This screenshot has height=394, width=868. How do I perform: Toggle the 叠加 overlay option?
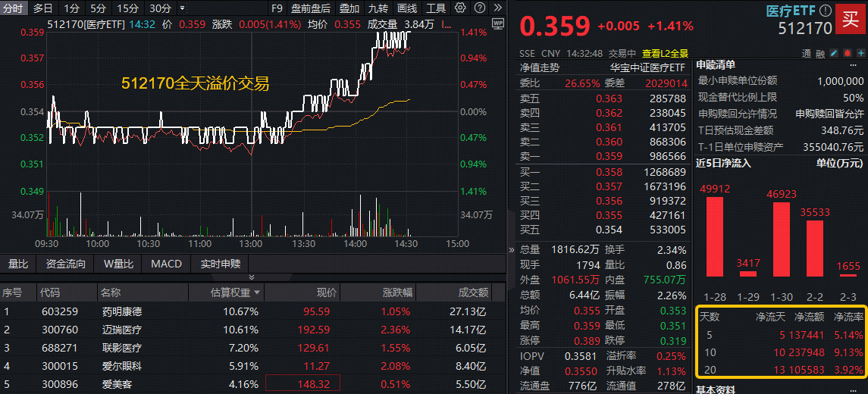pos(349,8)
